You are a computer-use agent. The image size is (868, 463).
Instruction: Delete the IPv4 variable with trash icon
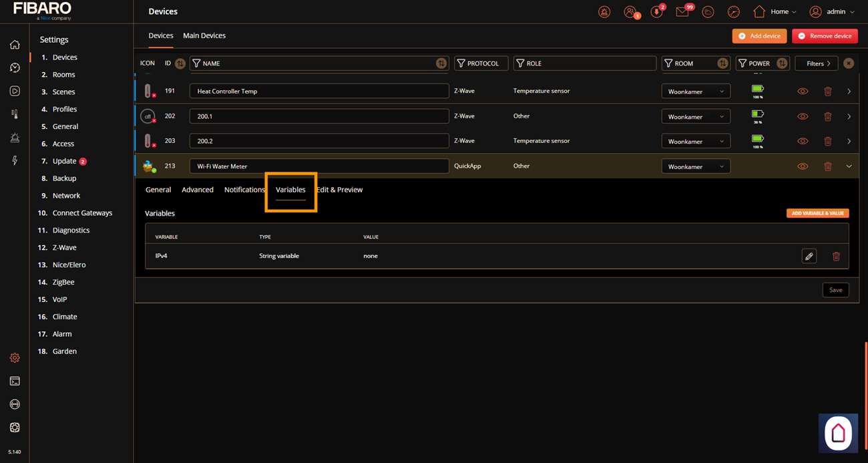pyautogui.click(x=835, y=256)
